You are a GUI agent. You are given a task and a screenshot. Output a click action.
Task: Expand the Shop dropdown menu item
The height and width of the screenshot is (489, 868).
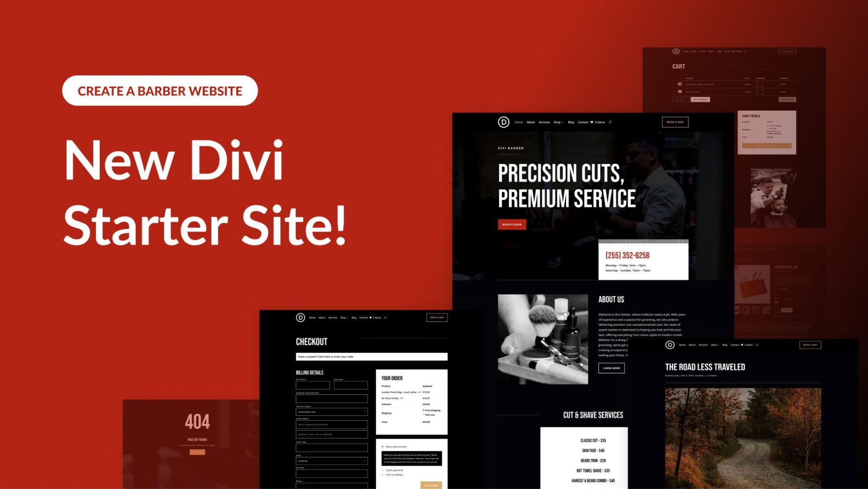558,122
